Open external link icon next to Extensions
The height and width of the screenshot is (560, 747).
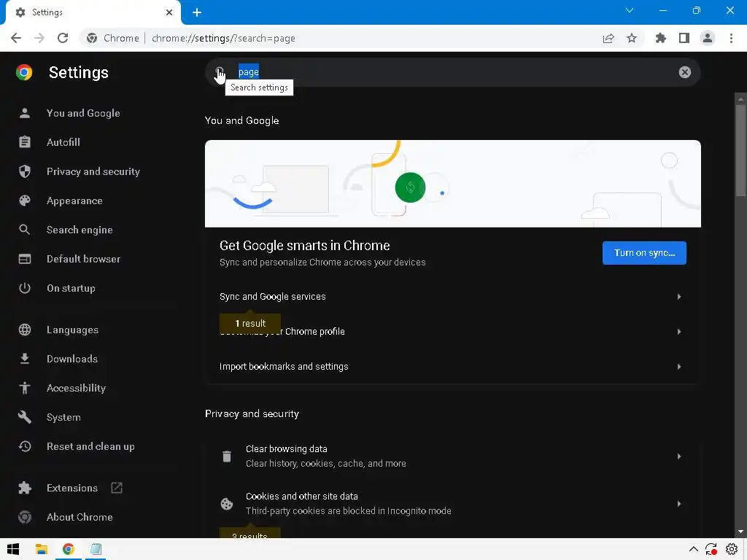(x=117, y=488)
